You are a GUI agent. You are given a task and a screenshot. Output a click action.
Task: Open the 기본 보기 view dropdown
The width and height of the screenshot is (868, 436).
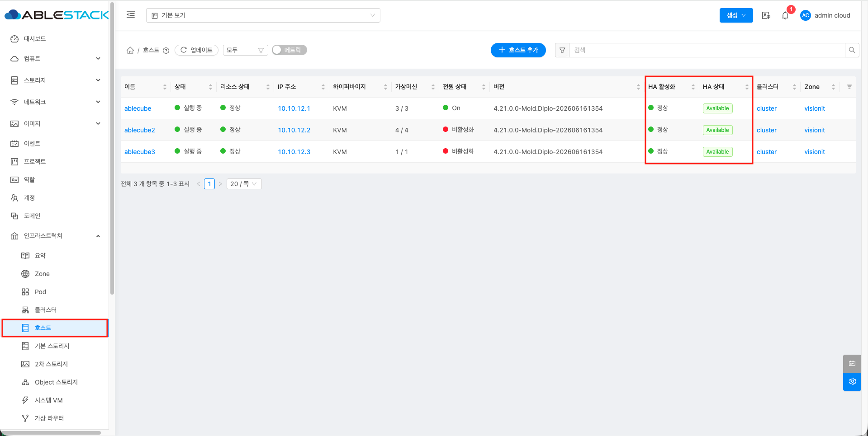tap(263, 15)
